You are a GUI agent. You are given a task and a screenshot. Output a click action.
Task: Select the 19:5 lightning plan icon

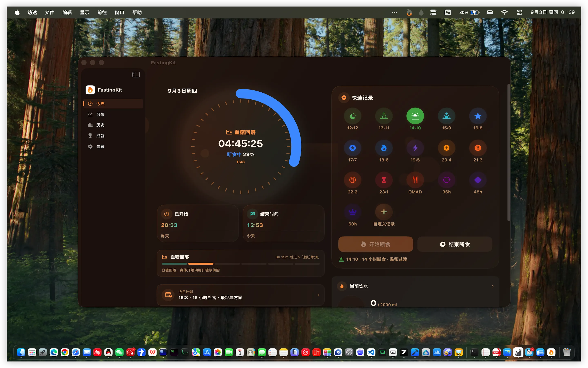415,148
